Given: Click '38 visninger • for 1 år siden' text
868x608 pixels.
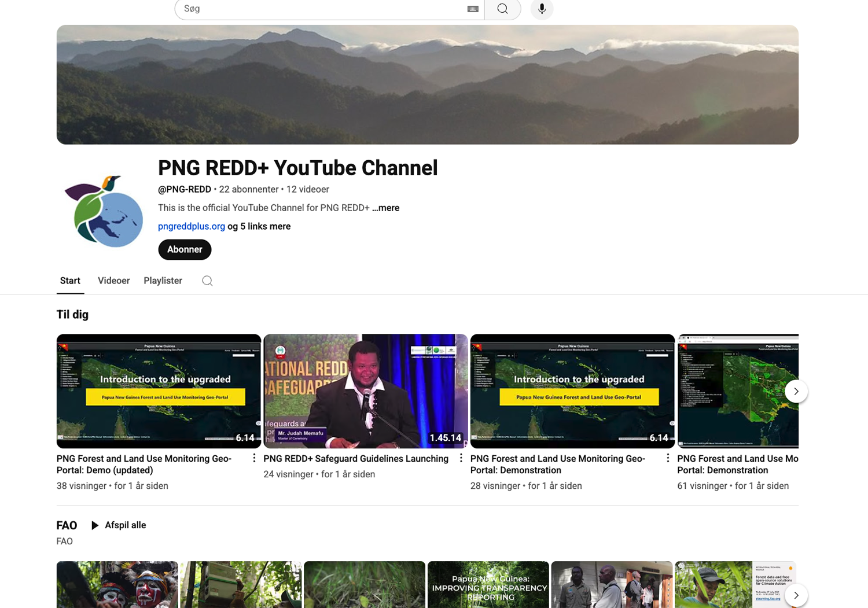Looking at the screenshot, I should point(112,486).
